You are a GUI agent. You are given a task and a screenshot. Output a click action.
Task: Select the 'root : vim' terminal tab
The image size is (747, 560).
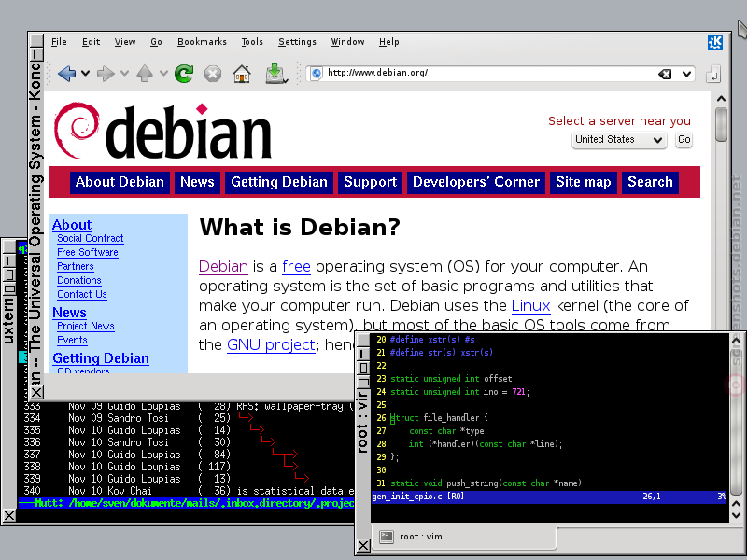pyautogui.click(x=463, y=537)
